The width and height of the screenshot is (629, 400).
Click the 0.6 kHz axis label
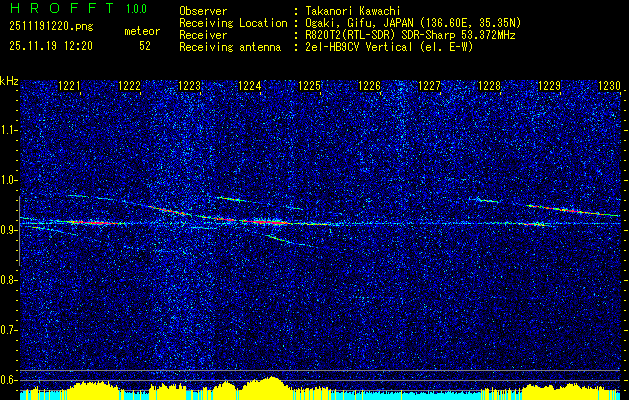(8, 380)
